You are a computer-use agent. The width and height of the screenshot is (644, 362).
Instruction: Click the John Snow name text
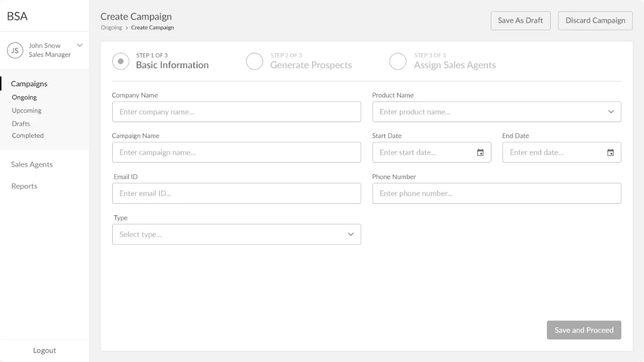(44, 46)
